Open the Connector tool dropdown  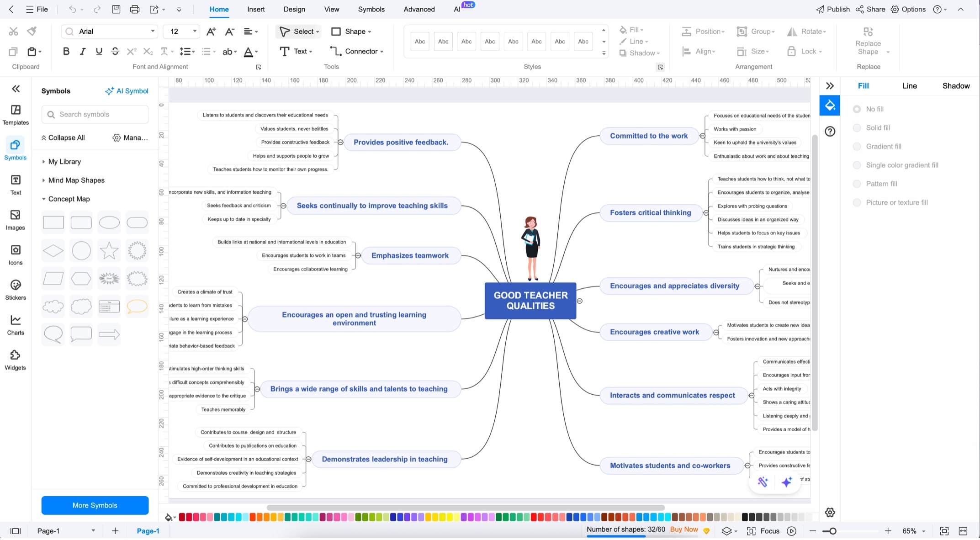point(381,52)
